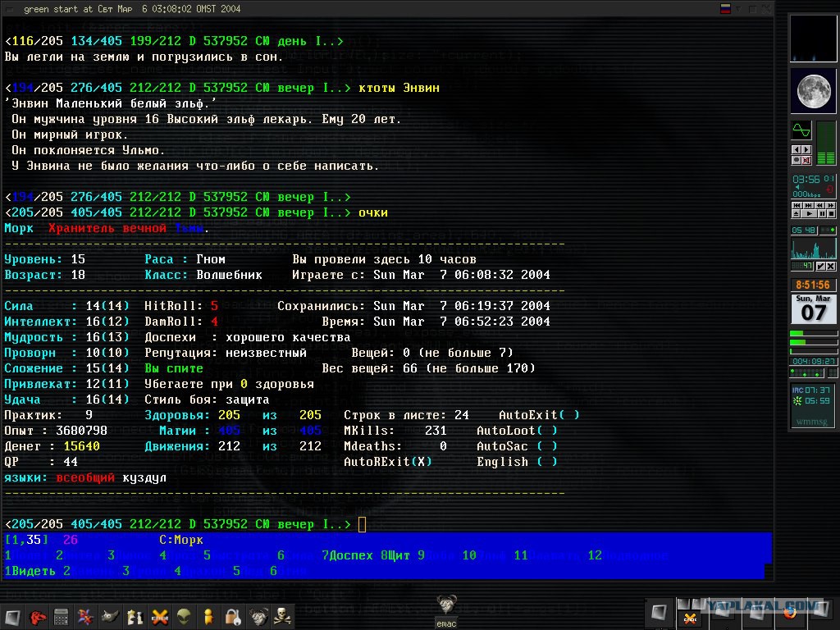This screenshot has height=630, width=840.
Task: Click the green sine wave mixer icon
Action: click(801, 130)
